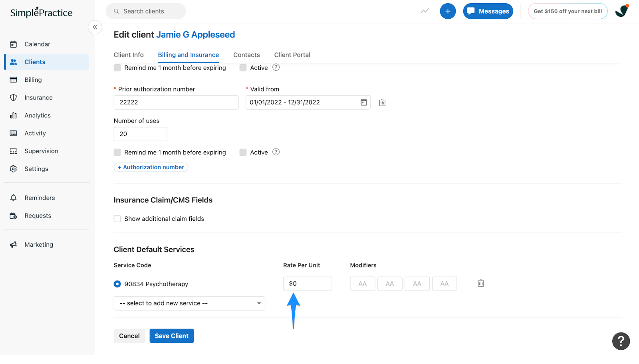Select the Billing and Insurance tab

(x=189, y=55)
